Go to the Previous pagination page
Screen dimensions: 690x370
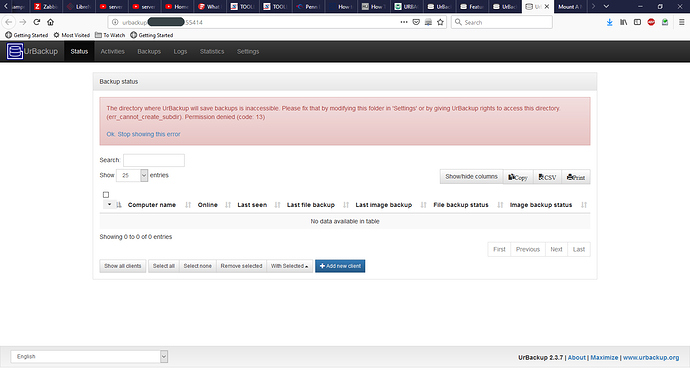(528, 249)
